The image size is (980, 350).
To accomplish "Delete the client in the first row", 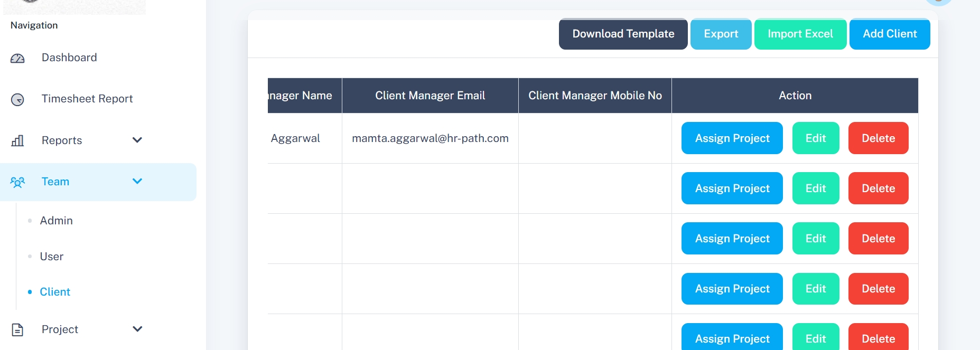I will point(878,138).
